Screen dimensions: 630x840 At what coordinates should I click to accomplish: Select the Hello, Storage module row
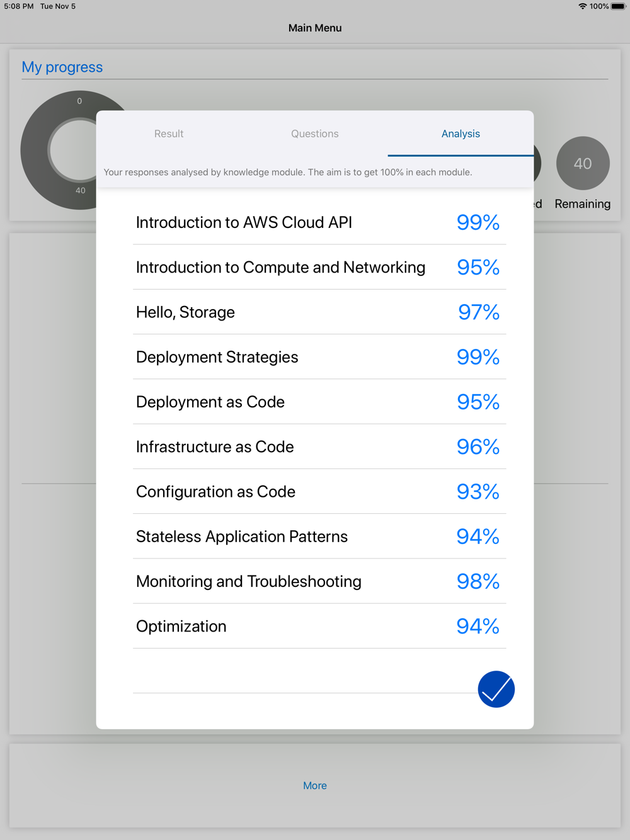click(319, 312)
